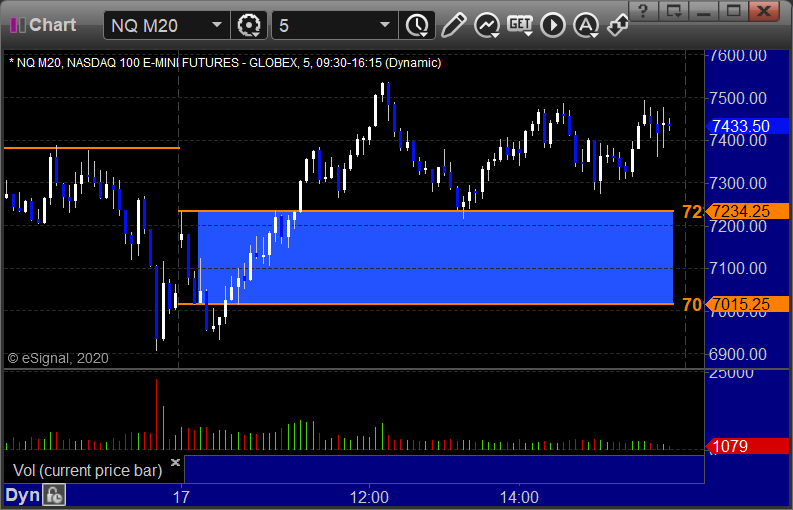Select the 7015.25 orange price label

[x=746, y=304]
